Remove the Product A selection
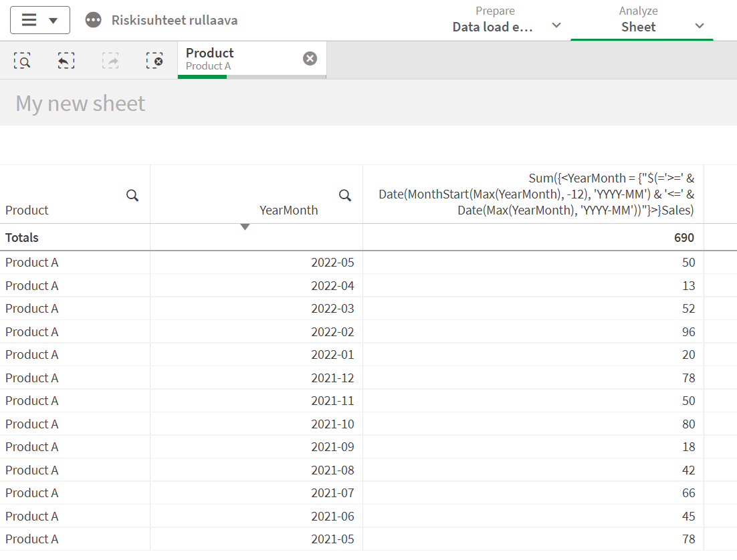This screenshot has height=560, width=737. [310, 58]
